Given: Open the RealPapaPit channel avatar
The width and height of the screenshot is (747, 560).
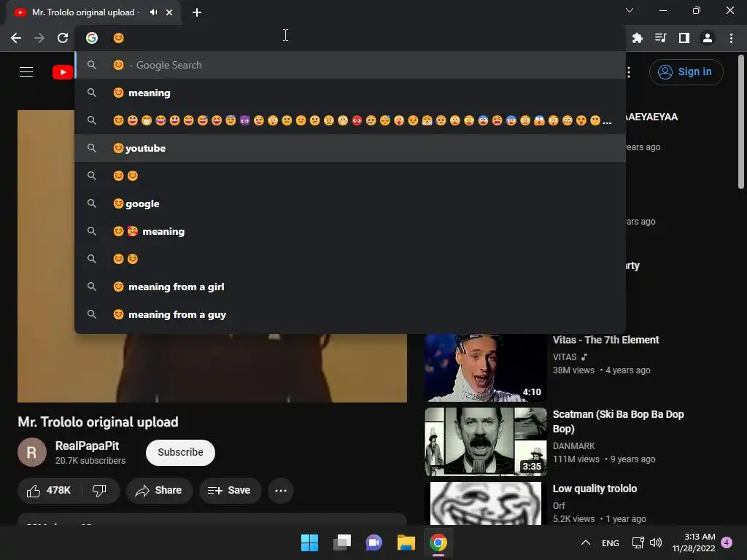Looking at the screenshot, I should [32, 452].
